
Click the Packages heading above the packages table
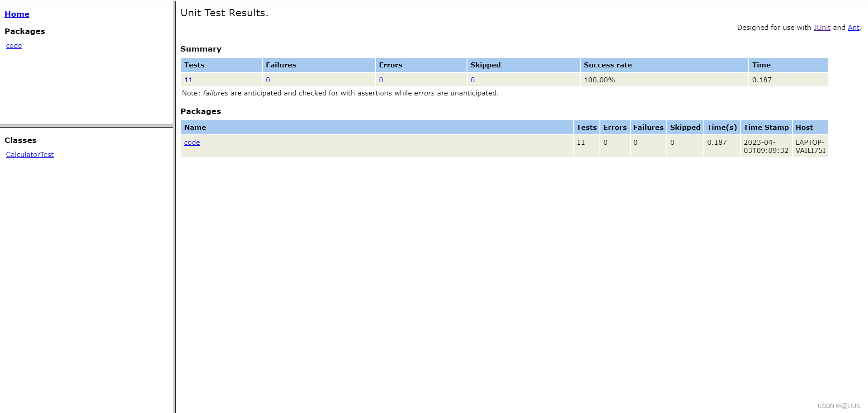click(201, 111)
